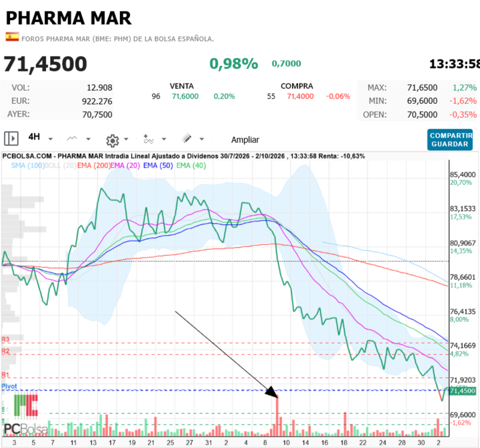Click the Compartir Guardar button
The image size is (480, 448).
point(449,140)
